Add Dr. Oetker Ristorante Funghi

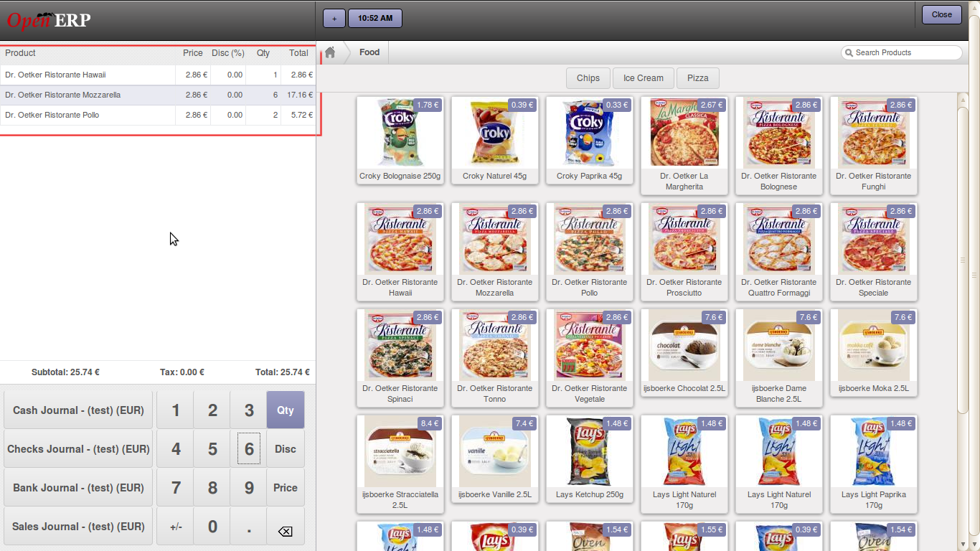(x=874, y=146)
